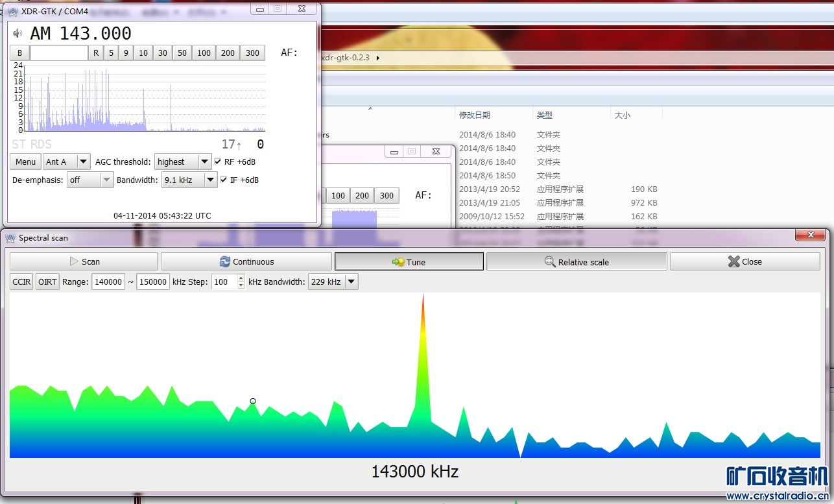Select the CCIR band preset

21,282
